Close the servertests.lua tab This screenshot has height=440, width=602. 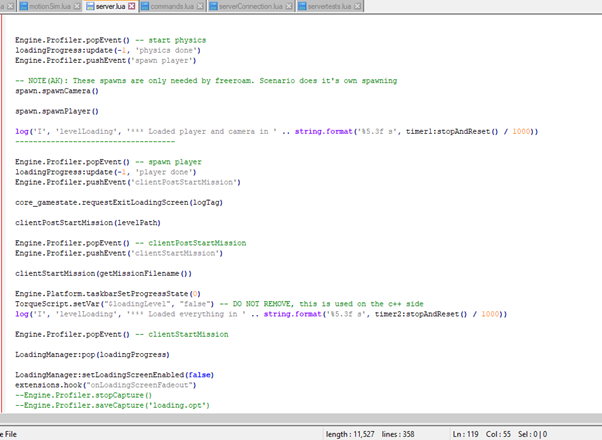pos(357,6)
